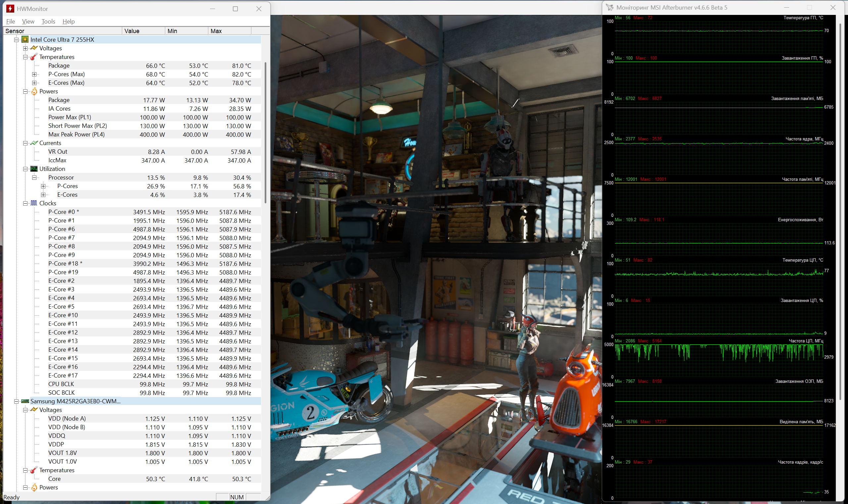848x504 pixels.
Task: Click the Value column header
Action: tap(143, 31)
